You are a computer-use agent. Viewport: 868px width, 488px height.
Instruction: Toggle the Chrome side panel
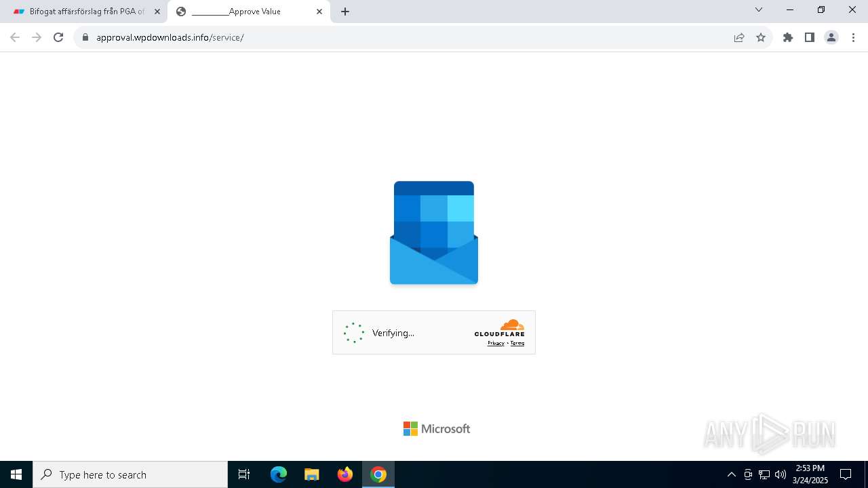pos(810,37)
